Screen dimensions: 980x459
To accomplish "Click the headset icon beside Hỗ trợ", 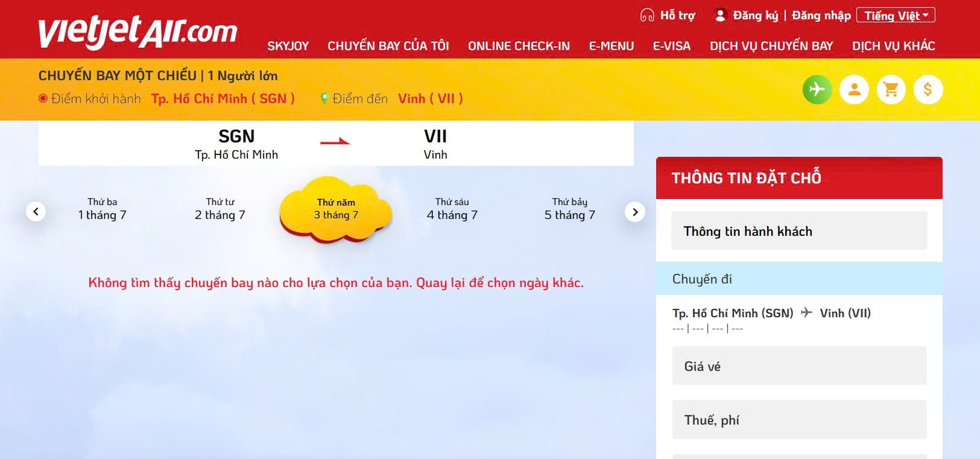I will click(x=647, y=15).
